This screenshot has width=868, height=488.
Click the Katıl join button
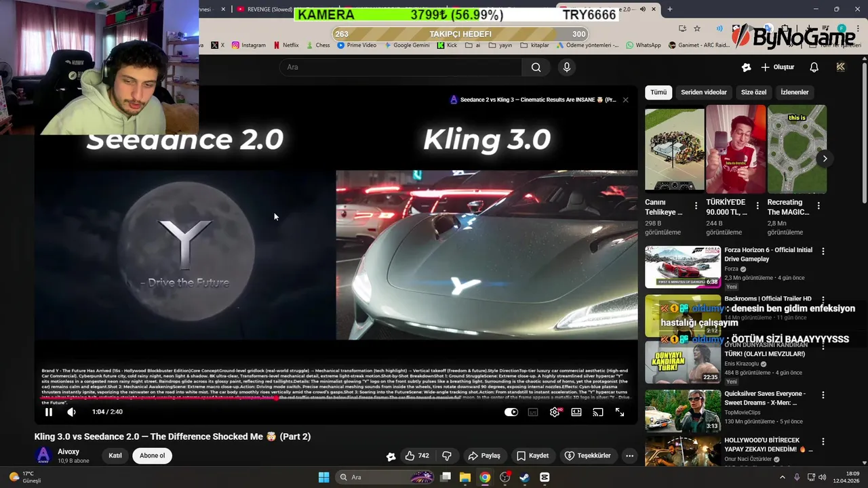pyautogui.click(x=115, y=455)
